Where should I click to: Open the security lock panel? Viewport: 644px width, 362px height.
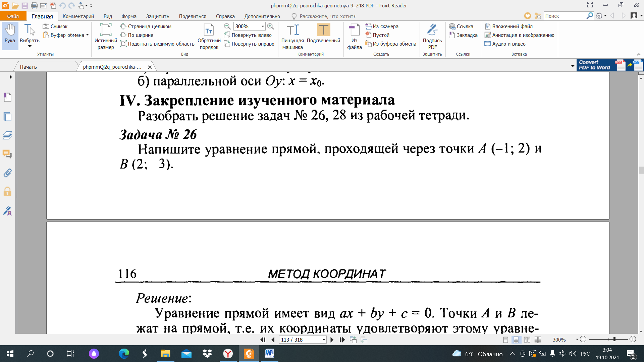(7, 192)
